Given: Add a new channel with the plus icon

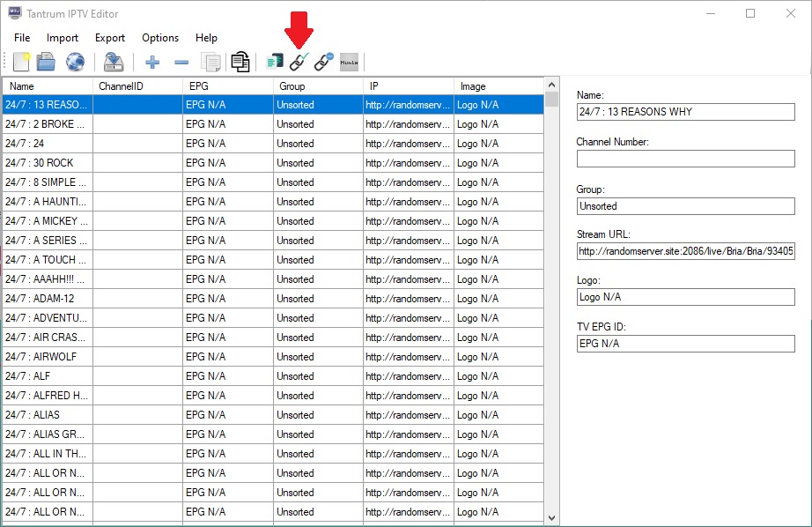Looking at the screenshot, I should point(151,62).
